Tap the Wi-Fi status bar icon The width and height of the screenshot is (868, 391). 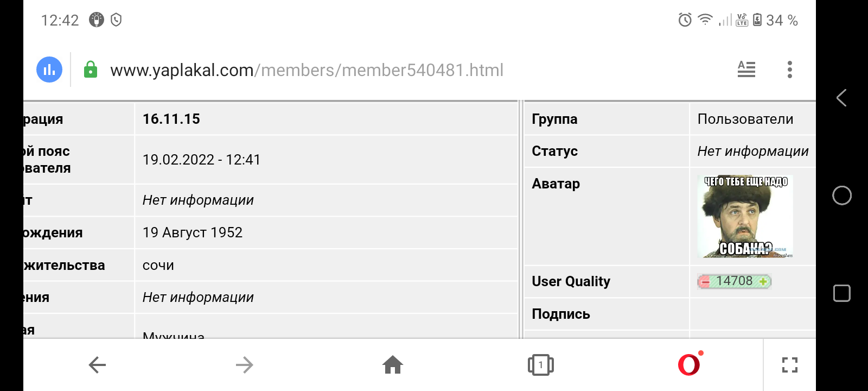coord(705,20)
